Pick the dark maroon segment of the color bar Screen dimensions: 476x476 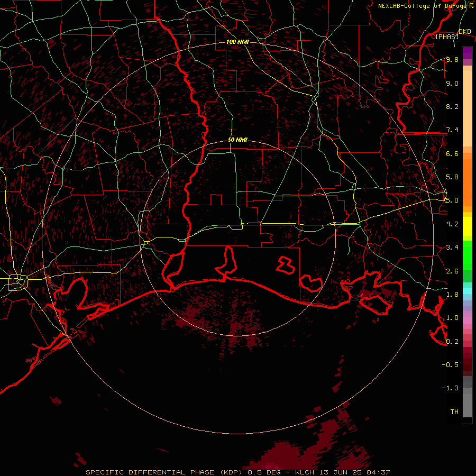467,361
